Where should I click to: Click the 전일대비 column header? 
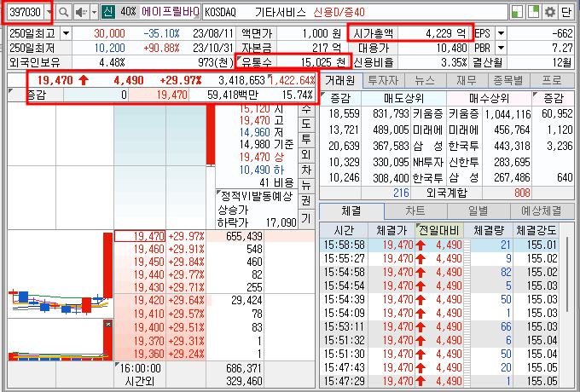tap(439, 231)
